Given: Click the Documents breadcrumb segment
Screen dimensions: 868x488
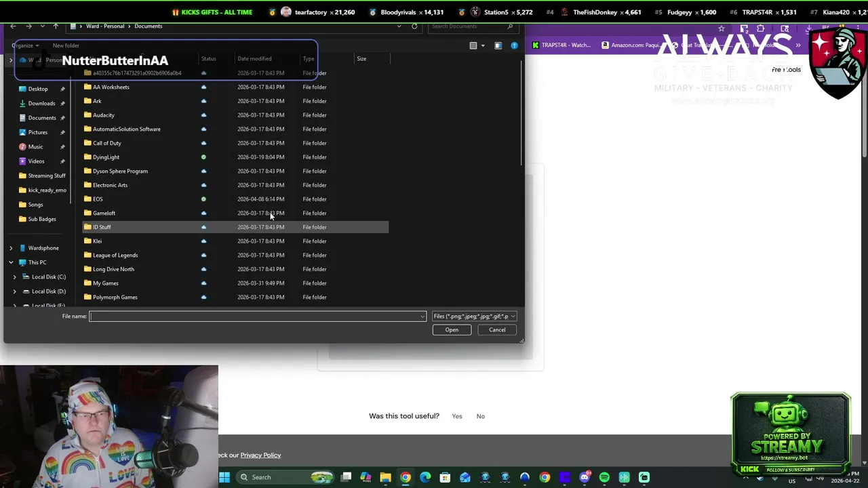Looking at the screenshot, I should point(148,26).
